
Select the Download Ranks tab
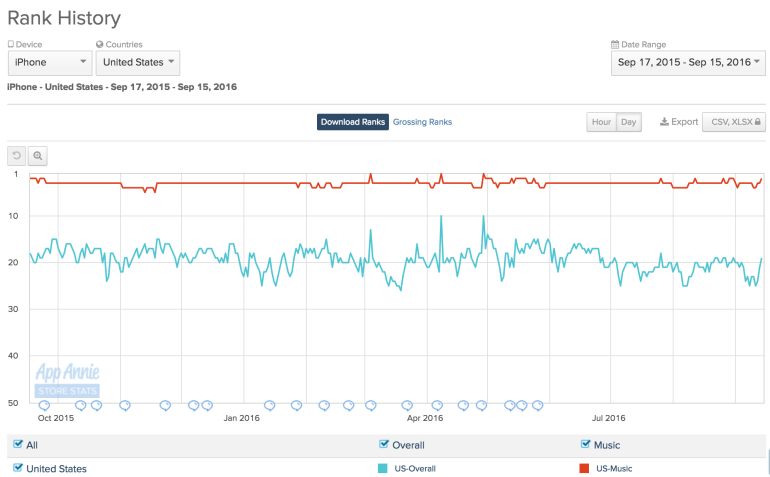352,122
